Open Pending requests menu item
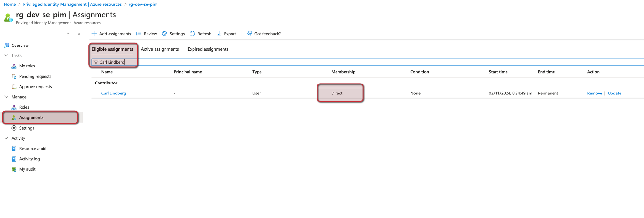The width and height of the screenshot is (644, 218). click(x=35, y=76)
